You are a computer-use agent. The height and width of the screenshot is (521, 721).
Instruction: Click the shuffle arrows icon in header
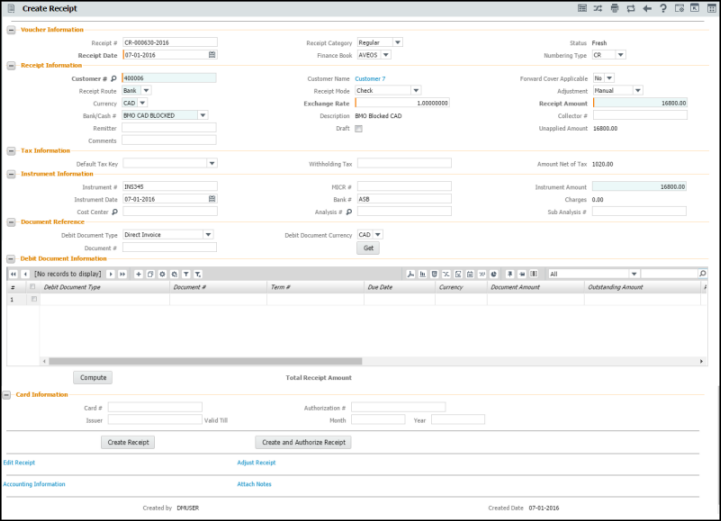pyautogui.click(x=598, y=8)
